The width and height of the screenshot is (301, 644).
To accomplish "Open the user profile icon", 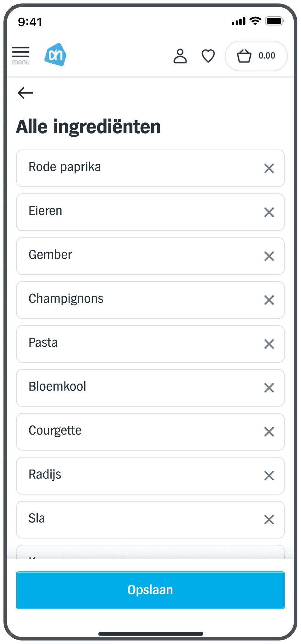I will [x=180, y=56].
